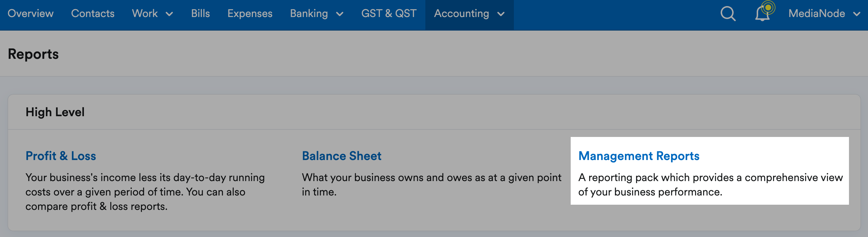
Task: Expand the Work menu chevron
Action: (170, 14)
